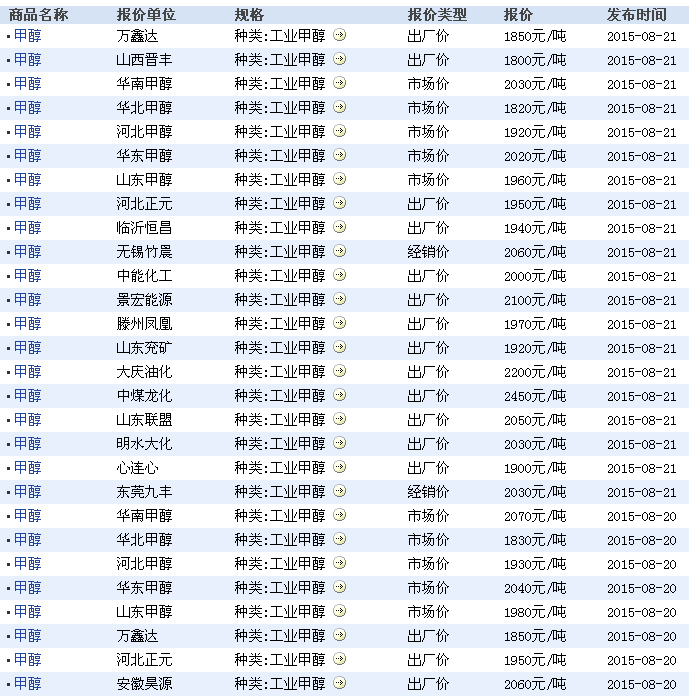
Task: Click the arrow icon in the 中能化工 row
Action: point(339,275)
